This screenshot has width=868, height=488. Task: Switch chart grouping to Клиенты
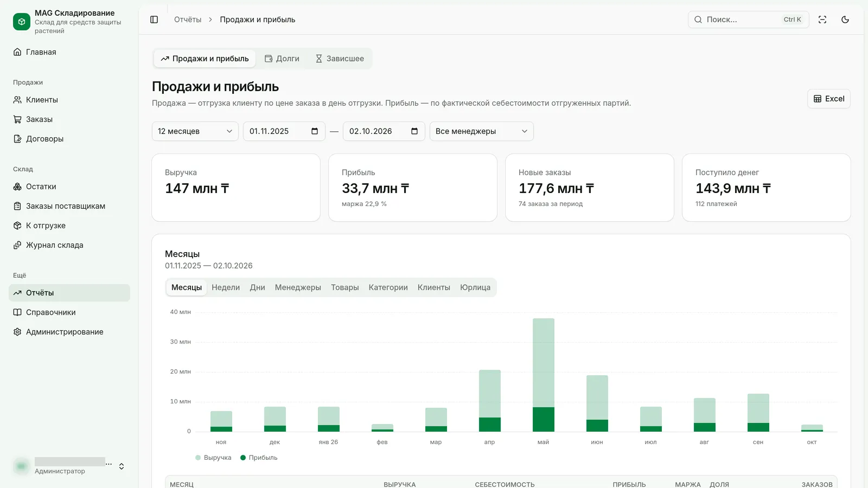434,287
